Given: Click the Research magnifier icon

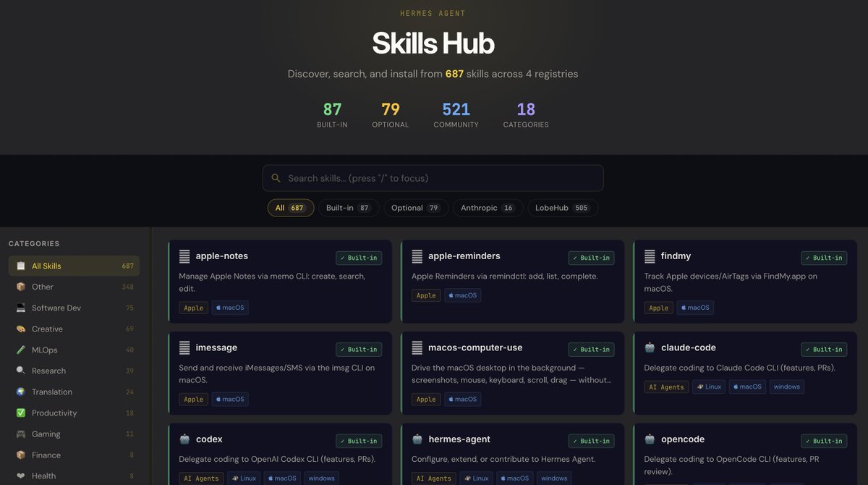Looking at the screenshot, I should tap(21, 371).
